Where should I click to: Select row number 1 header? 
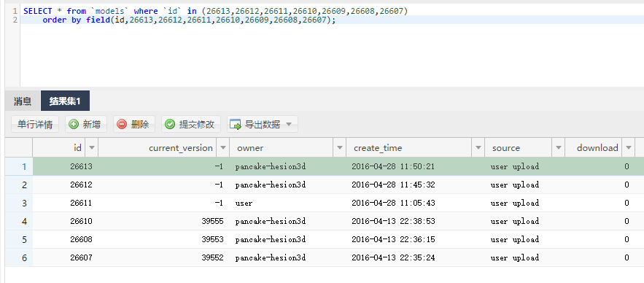pos(19,166)
